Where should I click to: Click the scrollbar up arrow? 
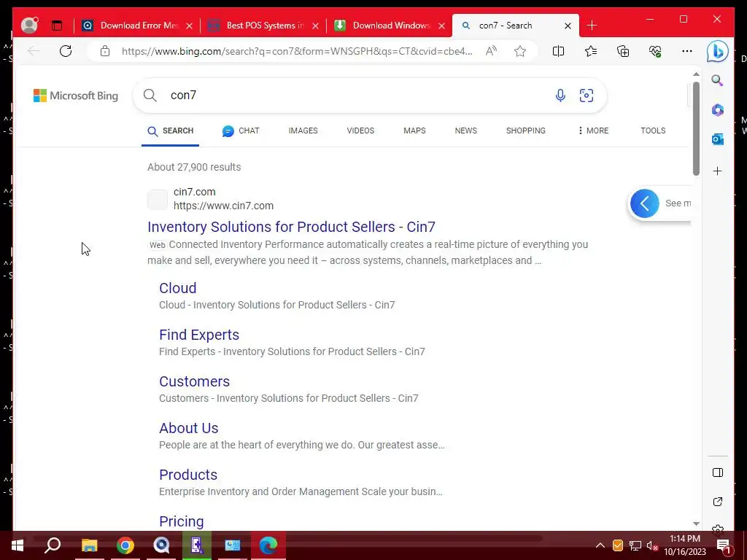(x=696, y=74)
